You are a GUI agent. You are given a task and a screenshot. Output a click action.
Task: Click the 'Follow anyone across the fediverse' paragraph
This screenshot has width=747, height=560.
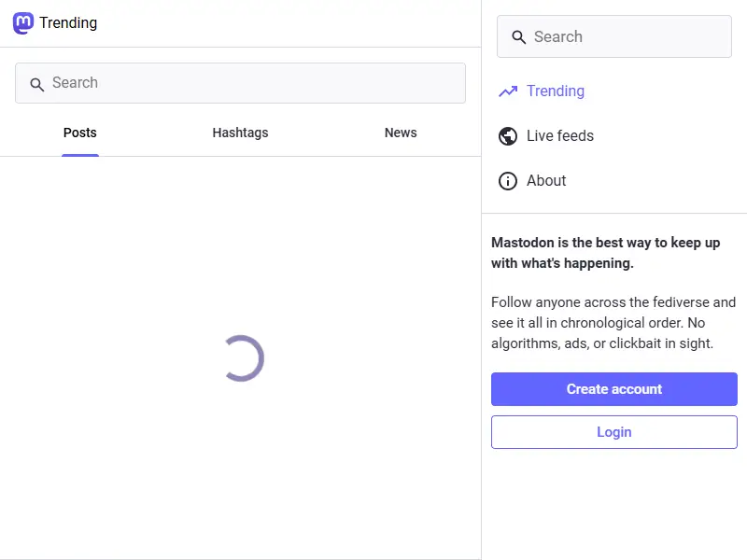(x=613, y=323)
